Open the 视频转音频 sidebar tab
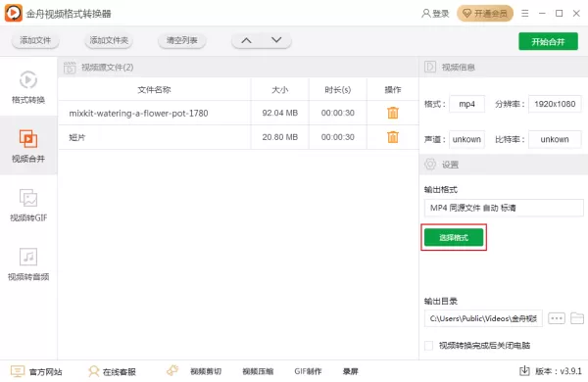The width and height of the screenshot is (588, 382). [28, 263]
